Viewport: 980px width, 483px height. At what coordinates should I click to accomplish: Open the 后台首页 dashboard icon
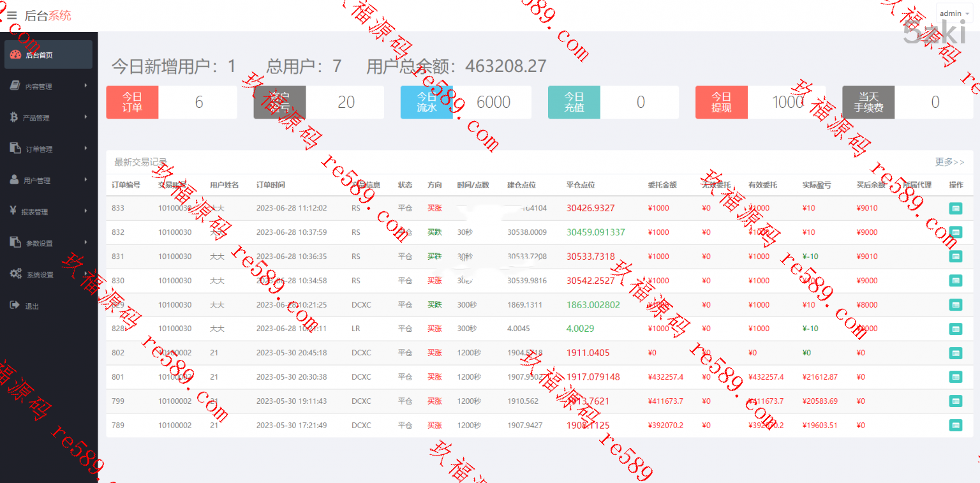click(16, 55)
